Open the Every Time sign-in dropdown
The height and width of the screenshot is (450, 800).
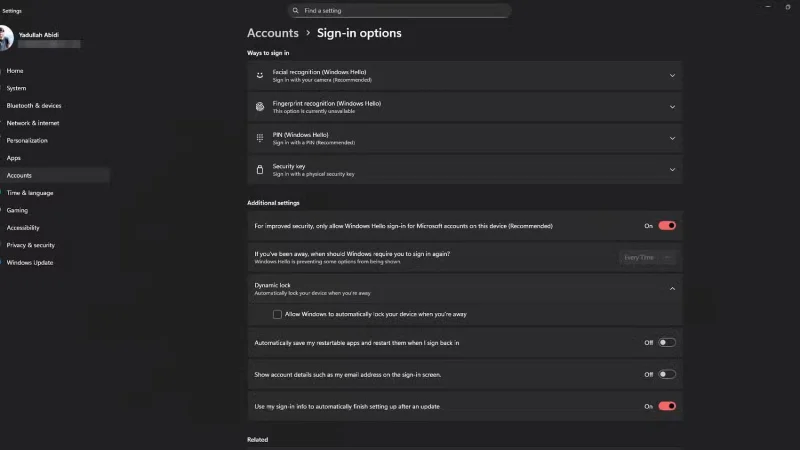pos(647,258)
